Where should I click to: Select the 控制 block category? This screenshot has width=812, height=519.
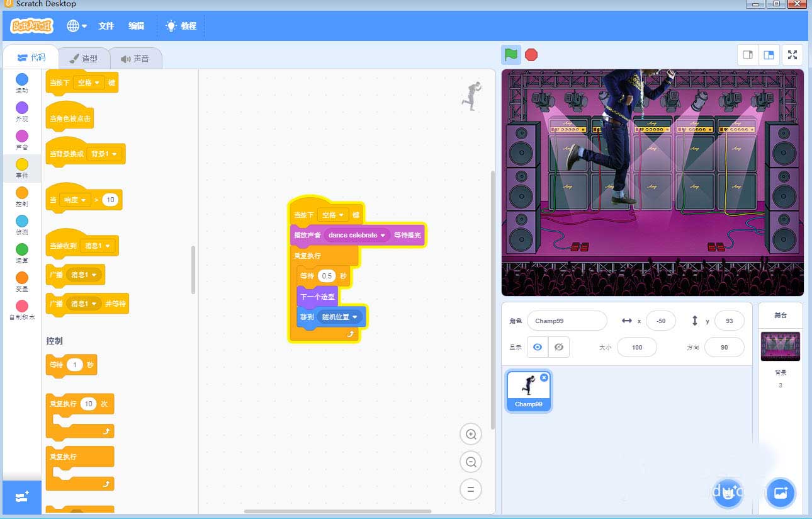[22, 197]
